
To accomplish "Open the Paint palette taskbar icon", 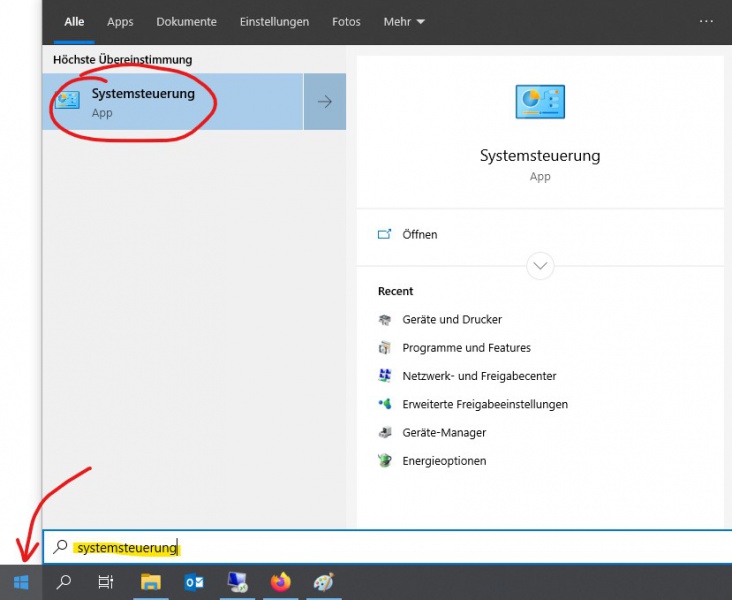I will (x=324, y=582).
